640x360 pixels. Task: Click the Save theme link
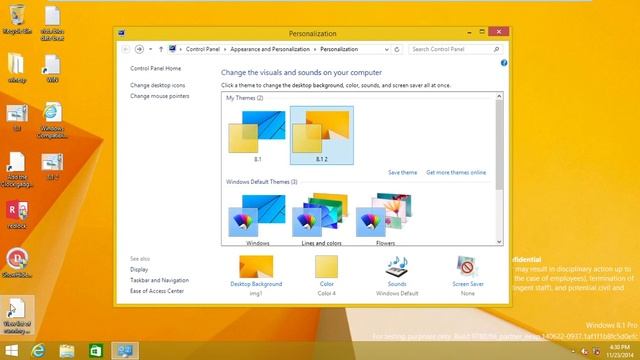pyautogui.click(x=402, y=173)
